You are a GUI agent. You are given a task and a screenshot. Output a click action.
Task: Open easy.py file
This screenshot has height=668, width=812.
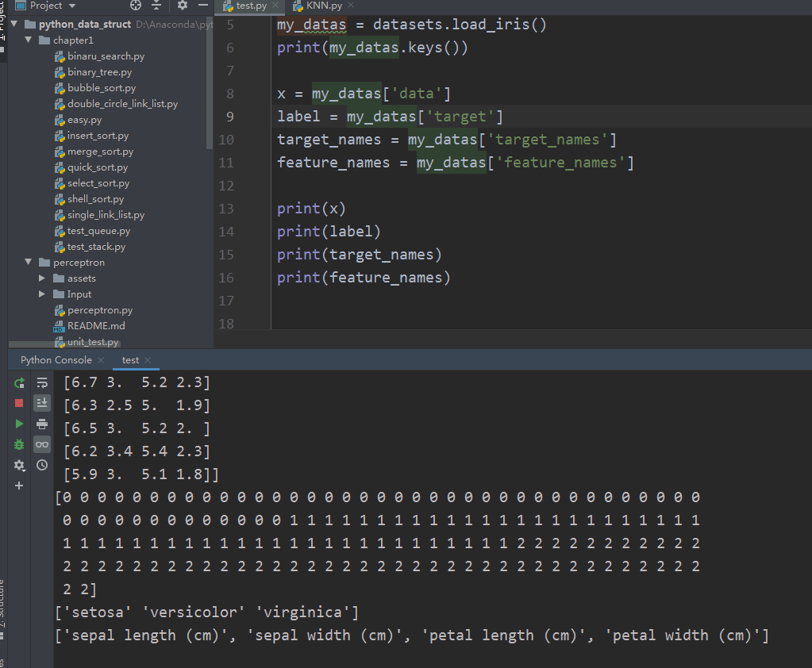(x=84, y=120)
